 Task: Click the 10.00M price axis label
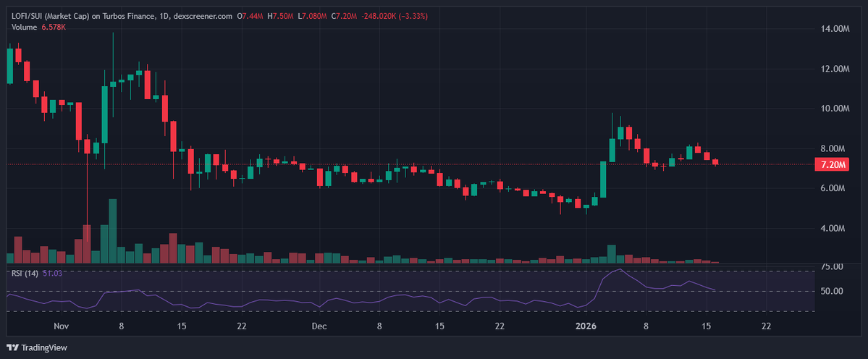833,109
